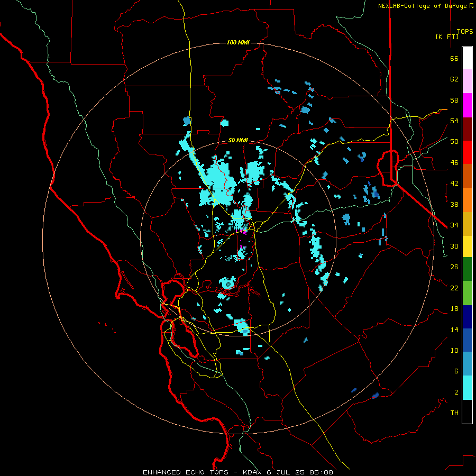Click the '34' legend value label

[454, 225]
